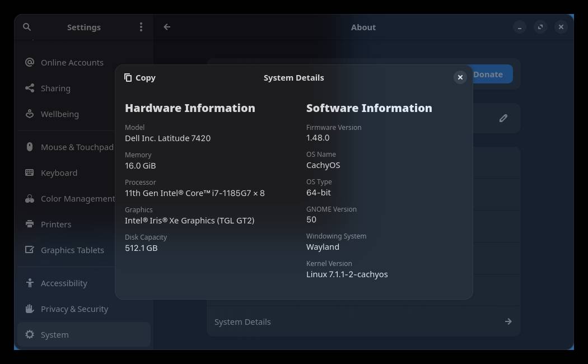Click the disk capacity 512.1 GB
Screen dimensions: 588x364
pos(141,248)
